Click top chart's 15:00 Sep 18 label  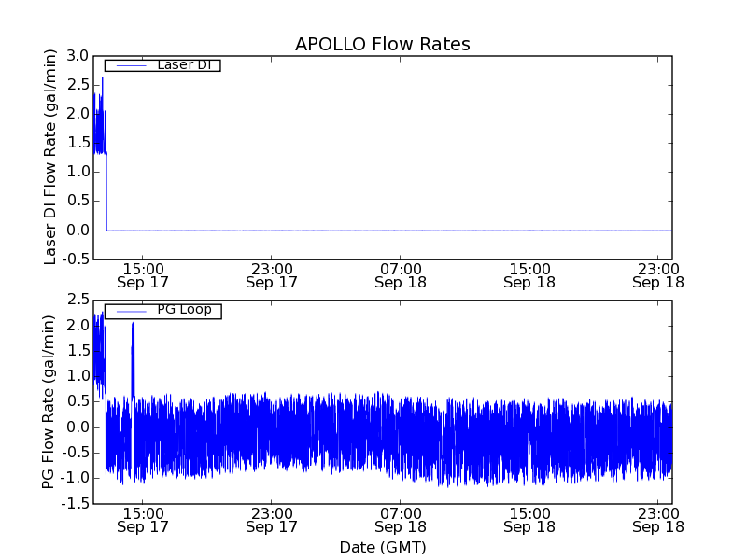coord(529,275)
